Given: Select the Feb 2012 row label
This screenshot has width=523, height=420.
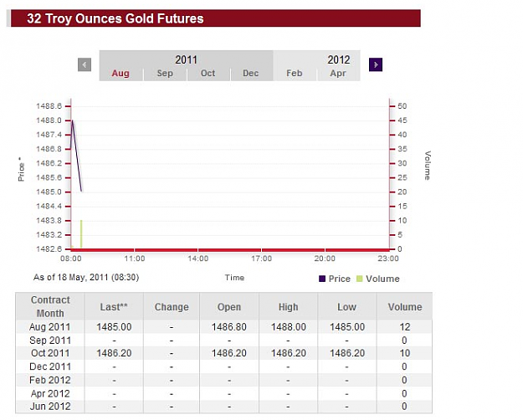Looking at the screenshot, I should point(50,380).
